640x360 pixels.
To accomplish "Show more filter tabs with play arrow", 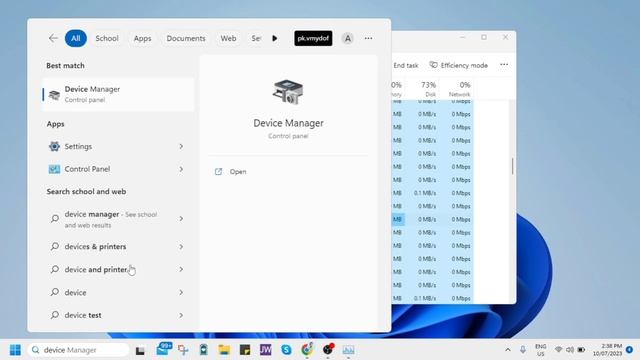I will 275,38.
